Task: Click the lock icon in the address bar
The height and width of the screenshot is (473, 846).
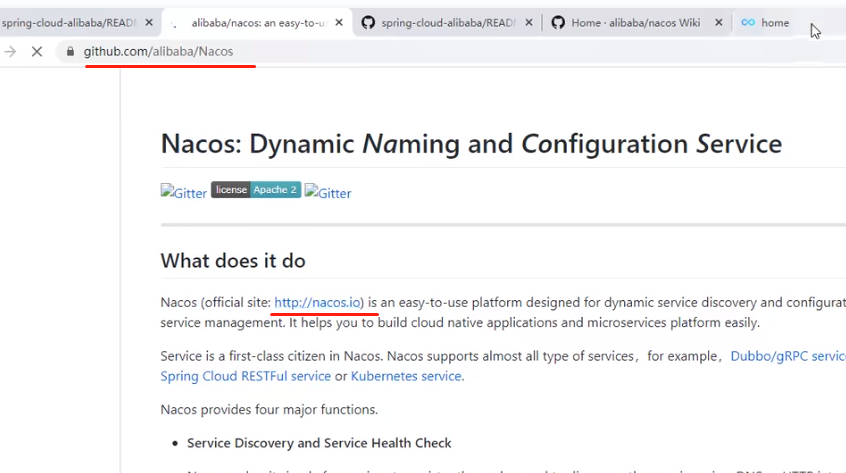Action: pos(70,52)
